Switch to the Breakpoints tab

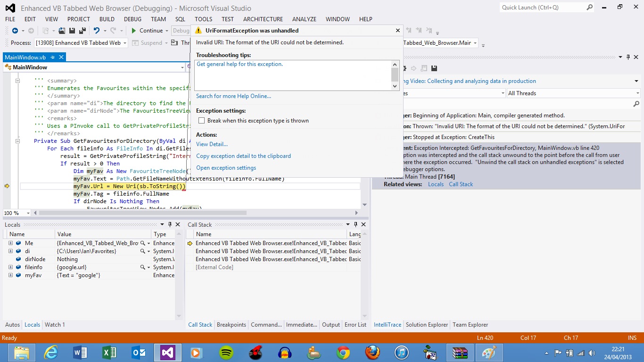click(231, 325)
